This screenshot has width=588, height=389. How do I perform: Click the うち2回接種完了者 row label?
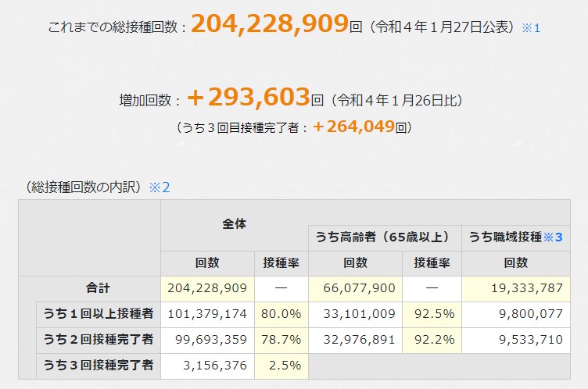tap(99, 339)
